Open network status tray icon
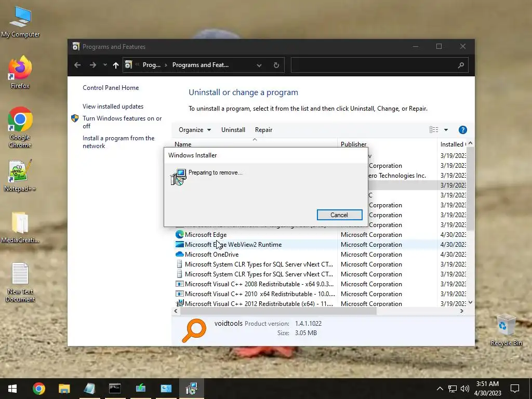The width and height of the screenshot is (532, 399). 453,389
